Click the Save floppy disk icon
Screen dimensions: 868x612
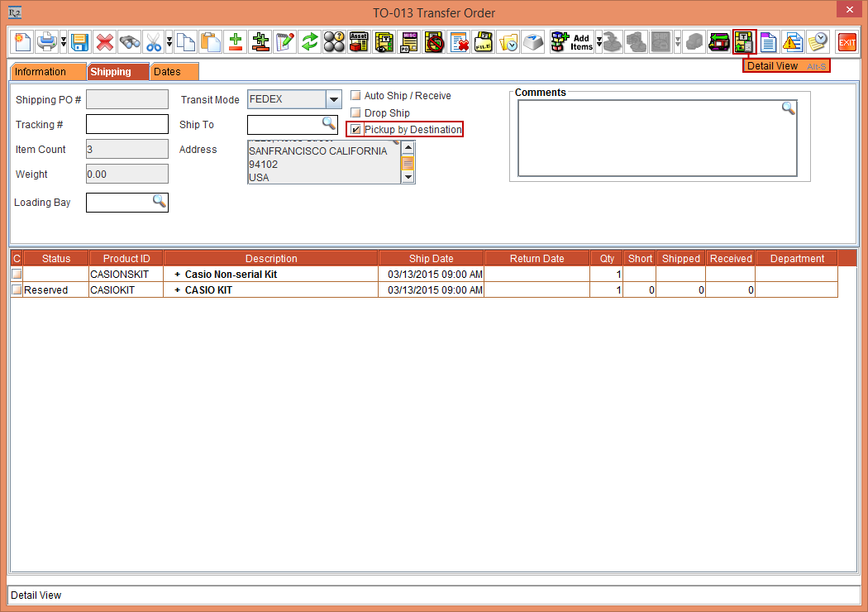pyautogui.click(x=79, y=41)
